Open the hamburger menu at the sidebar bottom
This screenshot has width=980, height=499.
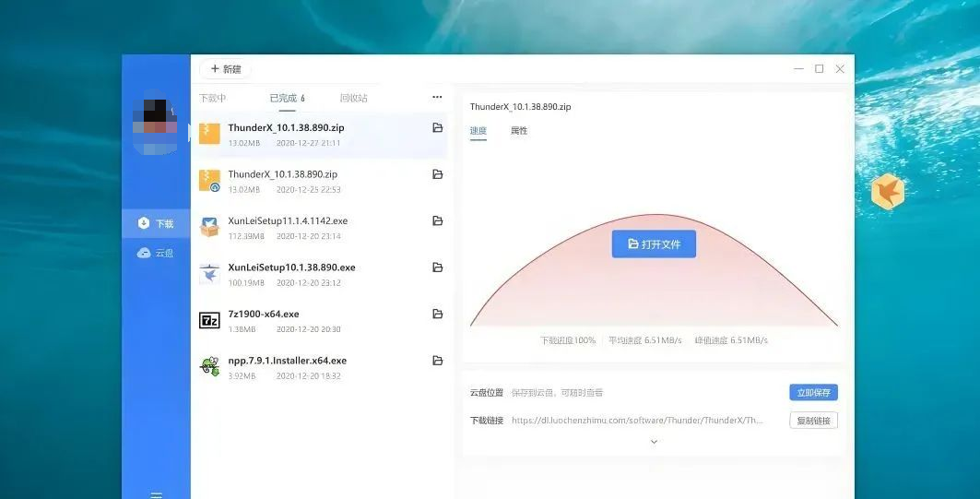coord(156,494)
